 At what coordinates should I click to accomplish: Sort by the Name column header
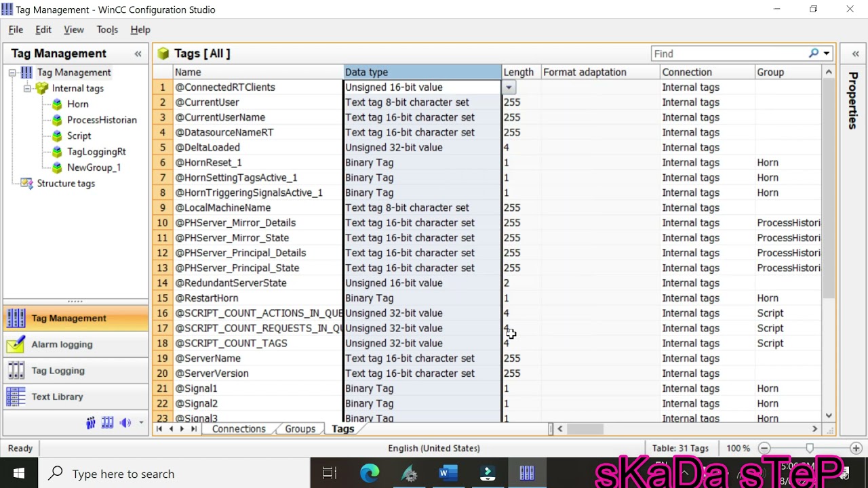258,72
